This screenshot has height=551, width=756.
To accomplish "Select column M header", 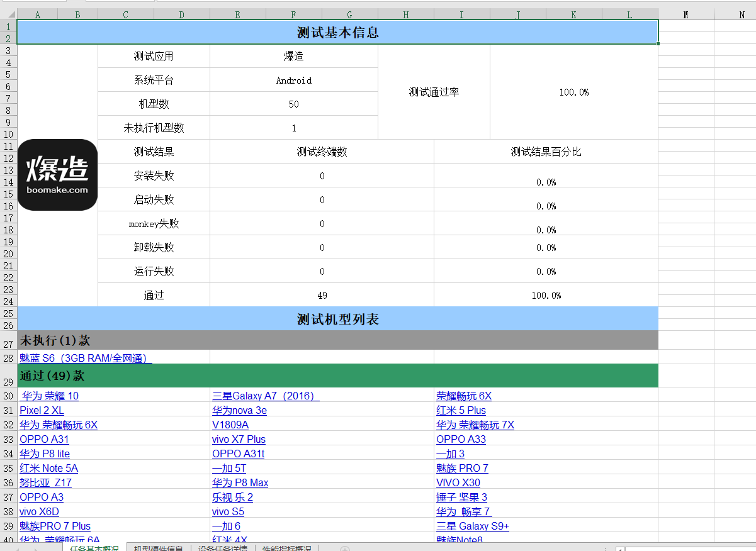I will point(685,14).
